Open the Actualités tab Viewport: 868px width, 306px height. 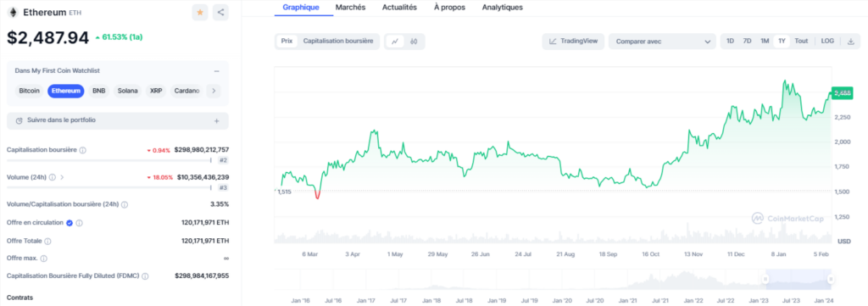click(399, 8)
